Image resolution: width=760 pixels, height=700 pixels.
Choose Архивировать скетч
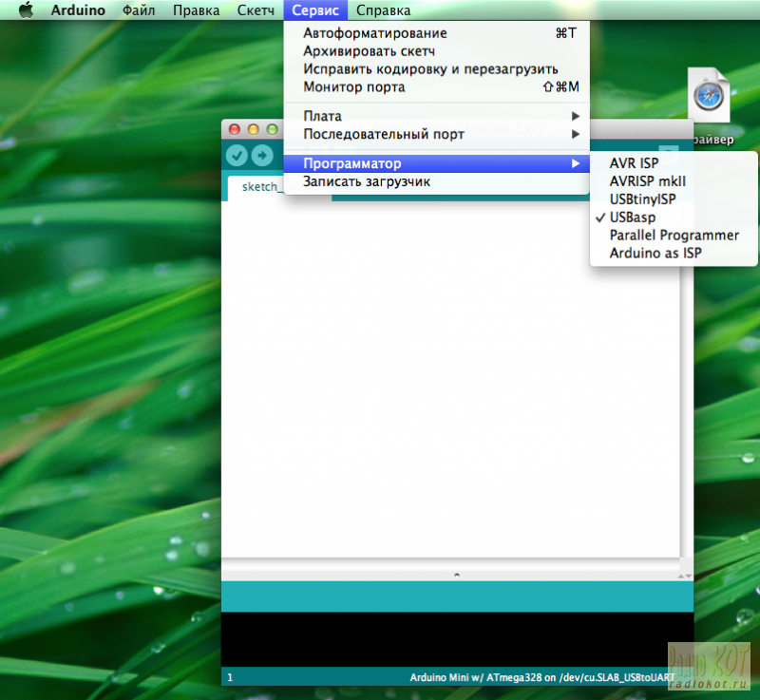(437, 51)
